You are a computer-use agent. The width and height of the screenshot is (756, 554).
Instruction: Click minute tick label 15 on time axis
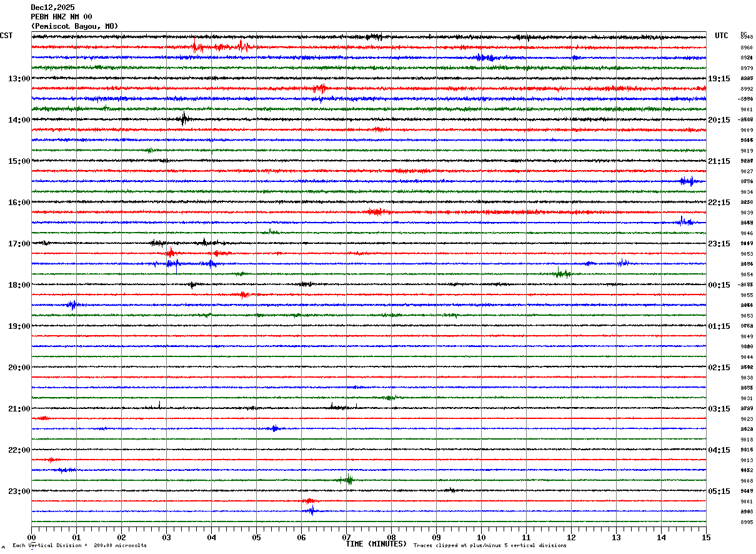click(706, 537)
